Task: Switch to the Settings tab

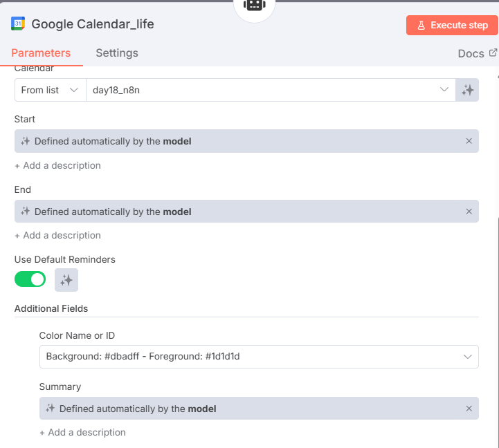Action: click(x=117, y=53)
